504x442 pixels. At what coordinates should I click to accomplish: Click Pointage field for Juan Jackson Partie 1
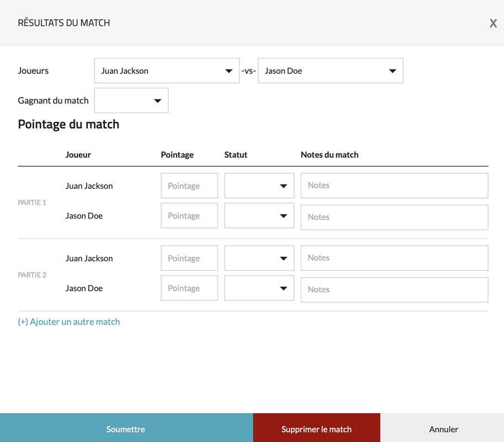pyautogui.click(x=189, y=186)
